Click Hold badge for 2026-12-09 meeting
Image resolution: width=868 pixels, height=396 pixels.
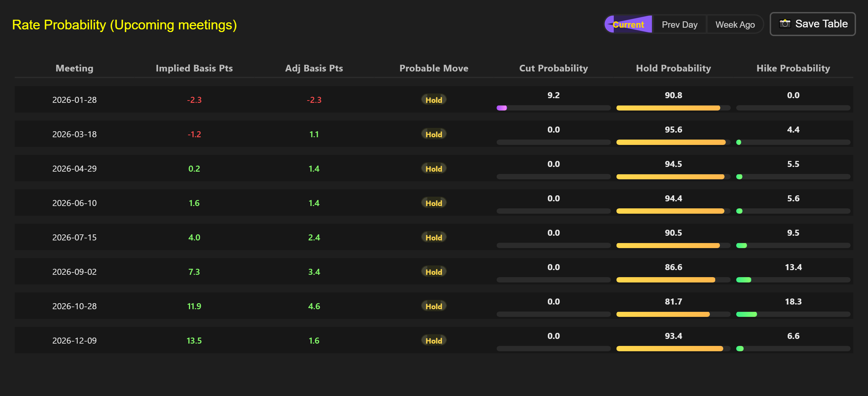click(x=434, y=341)
